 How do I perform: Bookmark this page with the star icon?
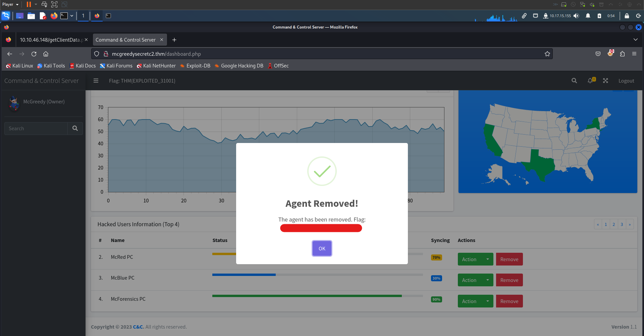click(x=547, y=54)
